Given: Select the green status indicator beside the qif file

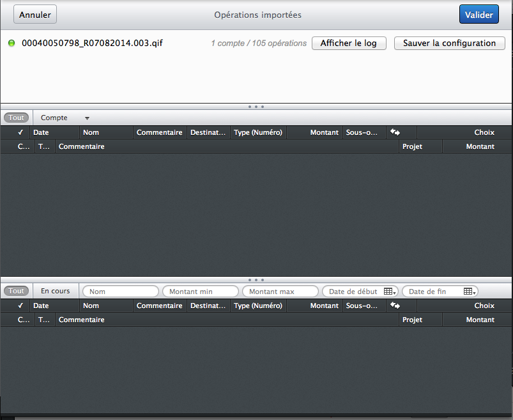Looking at the screenshot, I should 11,43.
